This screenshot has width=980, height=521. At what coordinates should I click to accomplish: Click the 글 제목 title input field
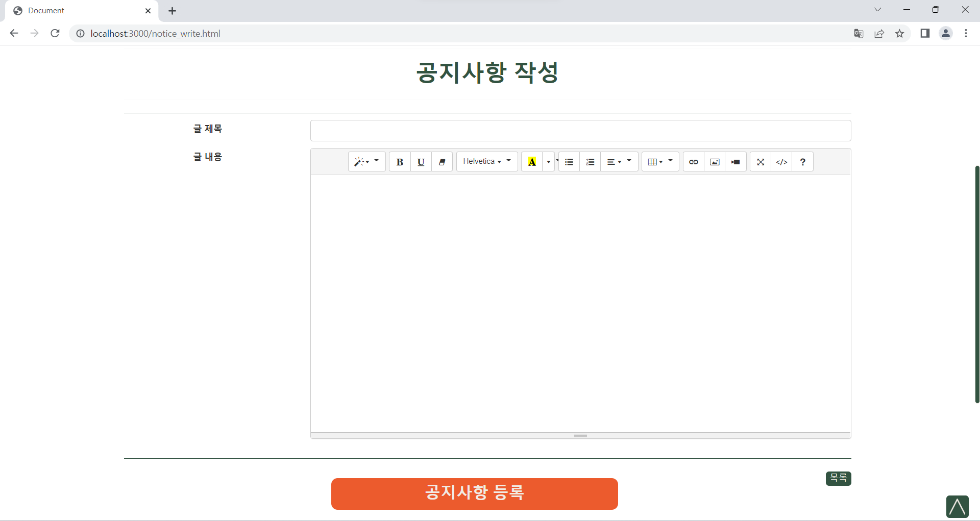coord(580,131)
